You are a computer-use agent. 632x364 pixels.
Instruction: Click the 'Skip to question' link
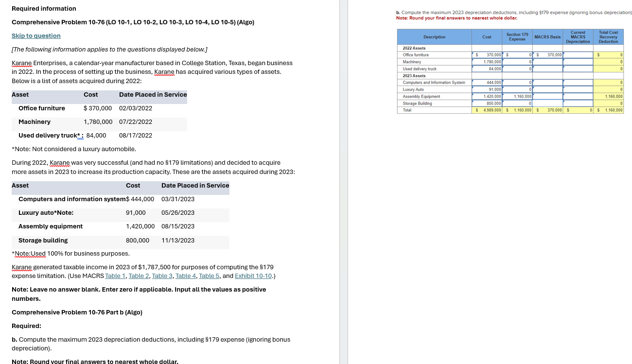point(36,36)
